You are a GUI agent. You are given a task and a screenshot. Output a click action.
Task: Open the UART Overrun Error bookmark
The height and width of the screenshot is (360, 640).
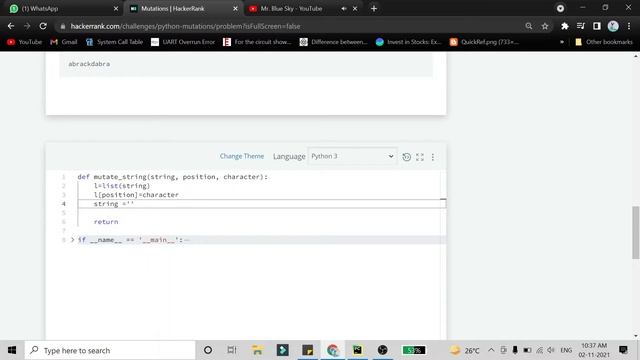coord(183,42)
